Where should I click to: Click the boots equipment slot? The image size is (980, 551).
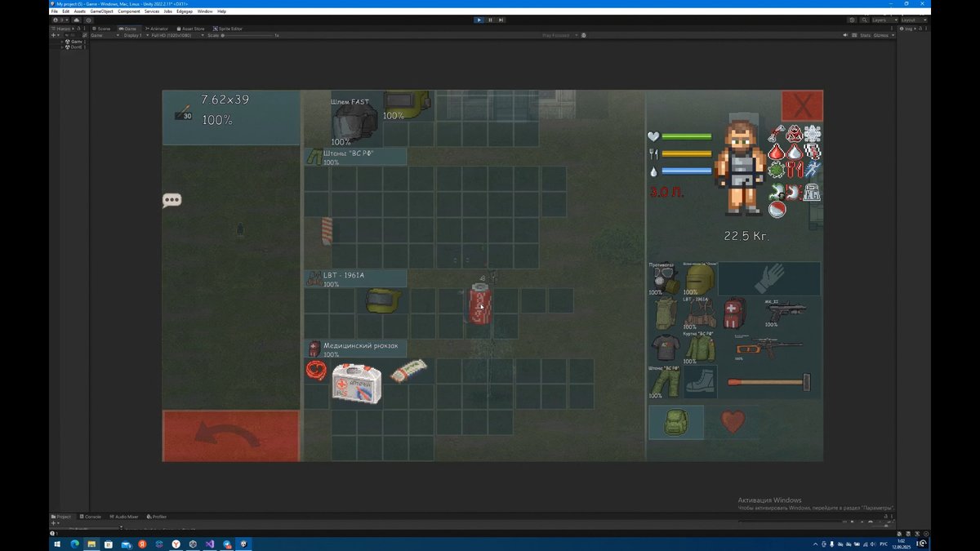click(x=701, y=381)
